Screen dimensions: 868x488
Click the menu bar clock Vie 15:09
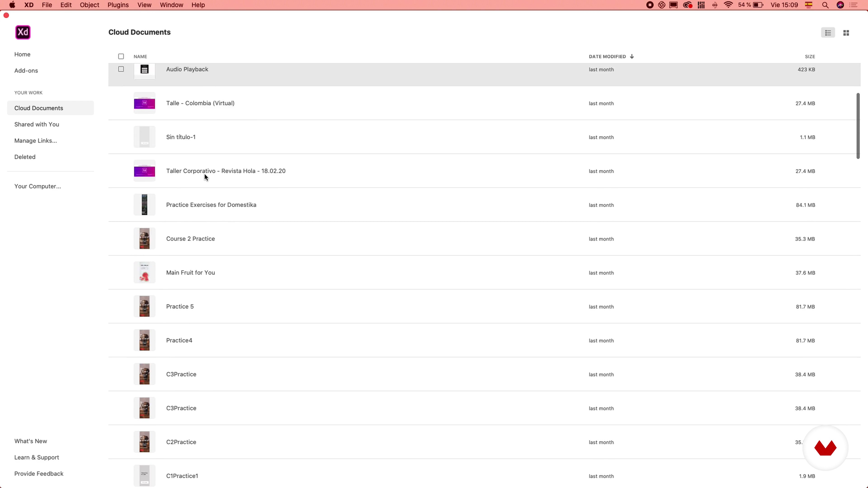[784, 5]
